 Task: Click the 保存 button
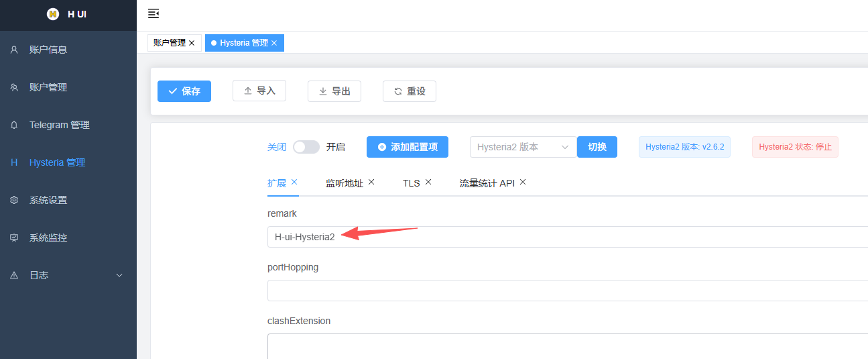[184, 91]
